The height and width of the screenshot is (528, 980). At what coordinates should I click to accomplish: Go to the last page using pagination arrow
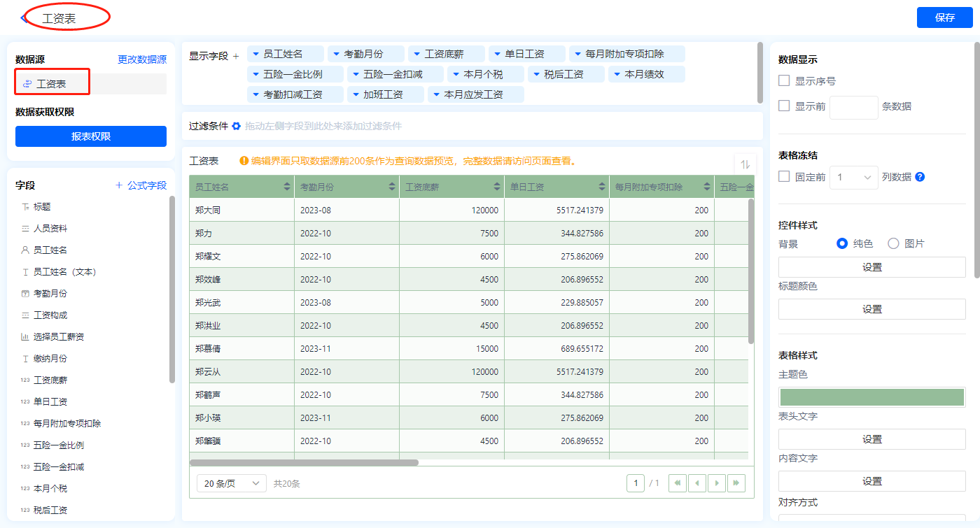(x=736, y=483)
